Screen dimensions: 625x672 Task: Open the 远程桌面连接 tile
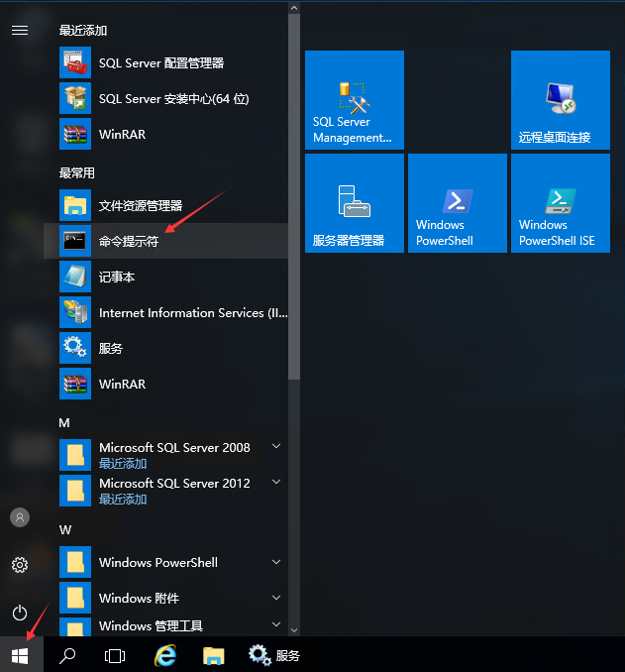(560, 100)
